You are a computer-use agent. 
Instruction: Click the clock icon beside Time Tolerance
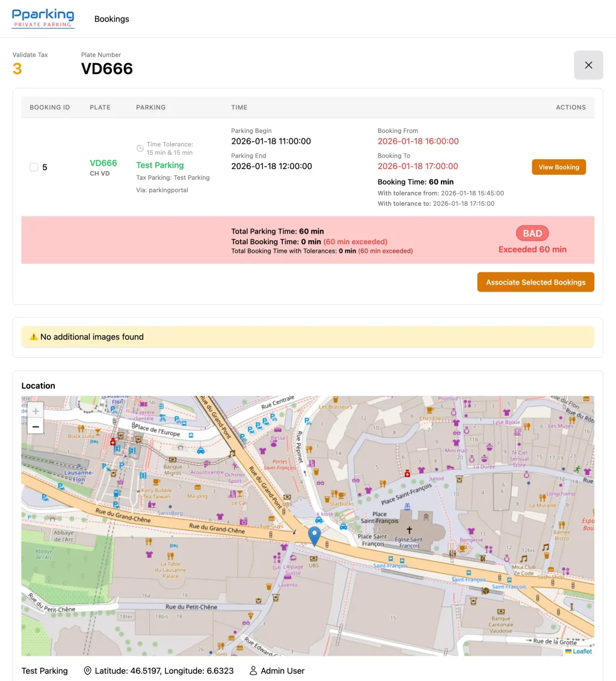[x=140, y=148]
